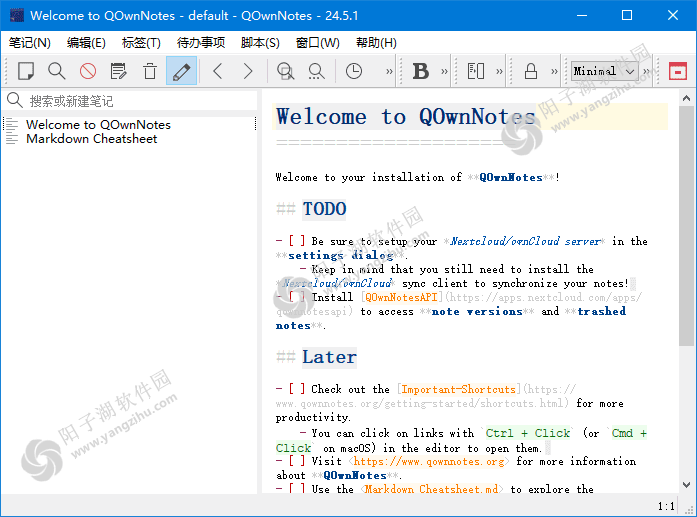The width and height of the screenshot is (697, 517).
Task: Go back with the left arrow
Action: pos(217,71)
